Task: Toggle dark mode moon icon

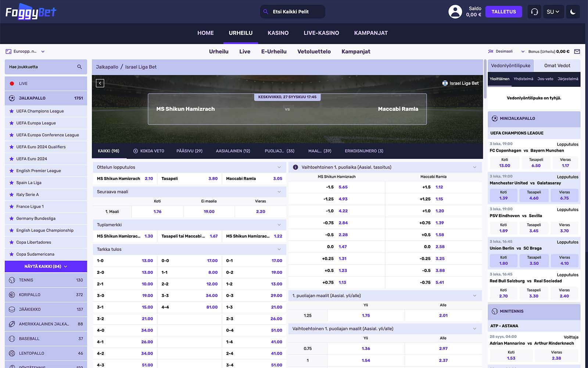Action: click(573, 12)
